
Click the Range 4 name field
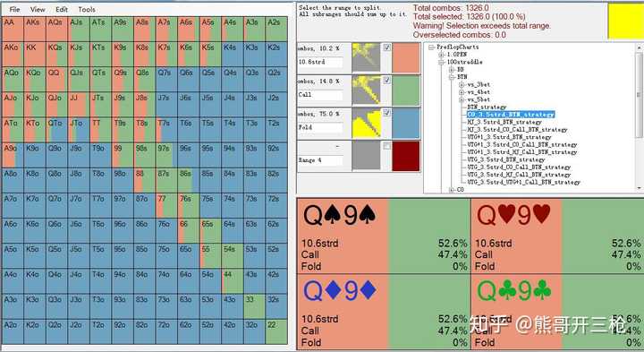(x=320, y=160)
